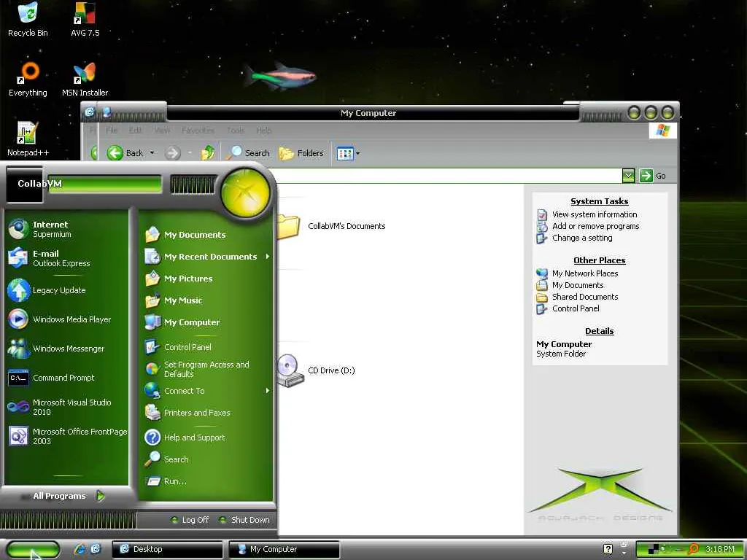Click the Up folder toolbar icon
Viewport: 747px width, 560px height.
[x=207, y=153]
